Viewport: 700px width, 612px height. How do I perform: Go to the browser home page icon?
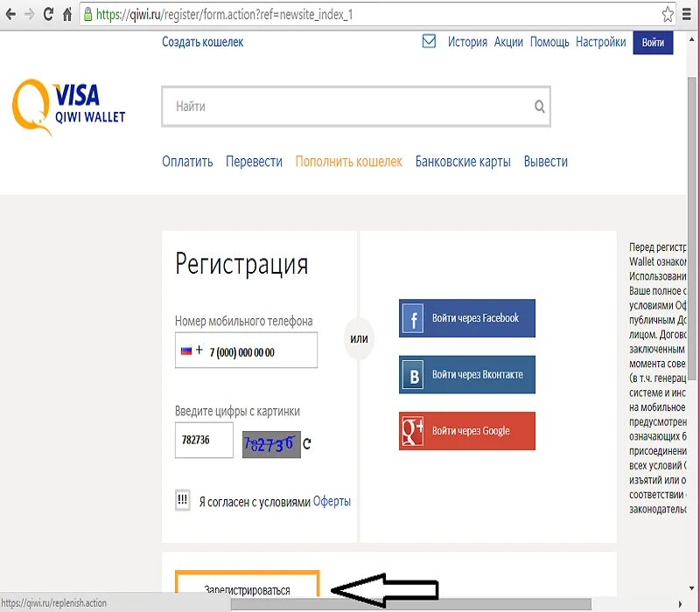pyautogui.click(x=67, y=14)
